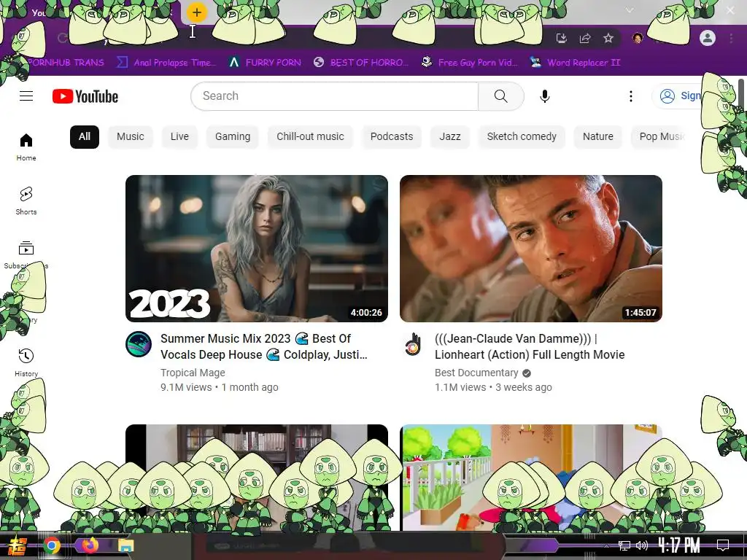Click the magnifier search button
This screenshot has width=747, height=560.
pos(500,96)
